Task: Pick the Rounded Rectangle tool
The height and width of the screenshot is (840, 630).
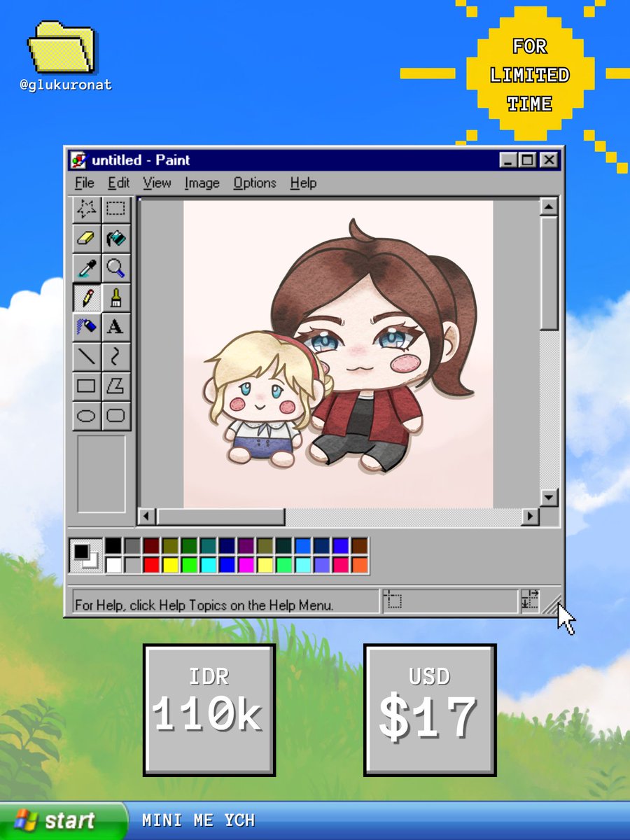Action: pyautogui.click(x=116, y=415)
